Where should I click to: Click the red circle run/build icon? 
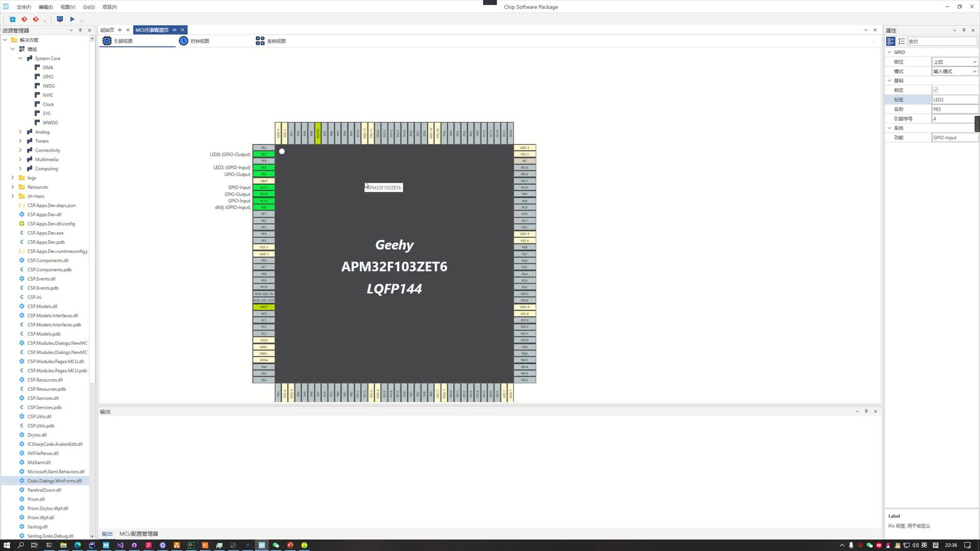[25, 19]
